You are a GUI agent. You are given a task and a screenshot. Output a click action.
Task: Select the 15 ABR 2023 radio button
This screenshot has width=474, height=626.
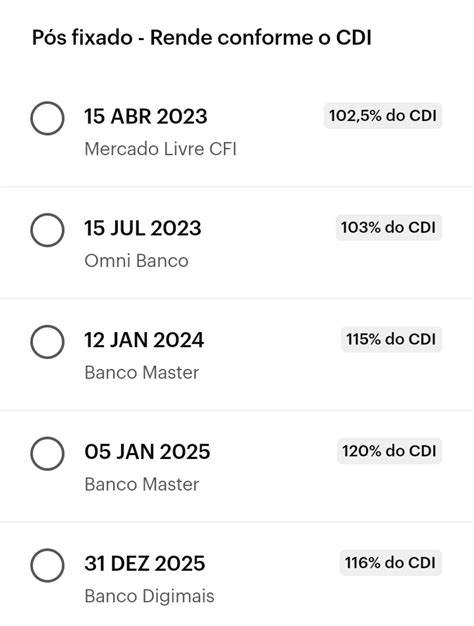coord(47,119)
